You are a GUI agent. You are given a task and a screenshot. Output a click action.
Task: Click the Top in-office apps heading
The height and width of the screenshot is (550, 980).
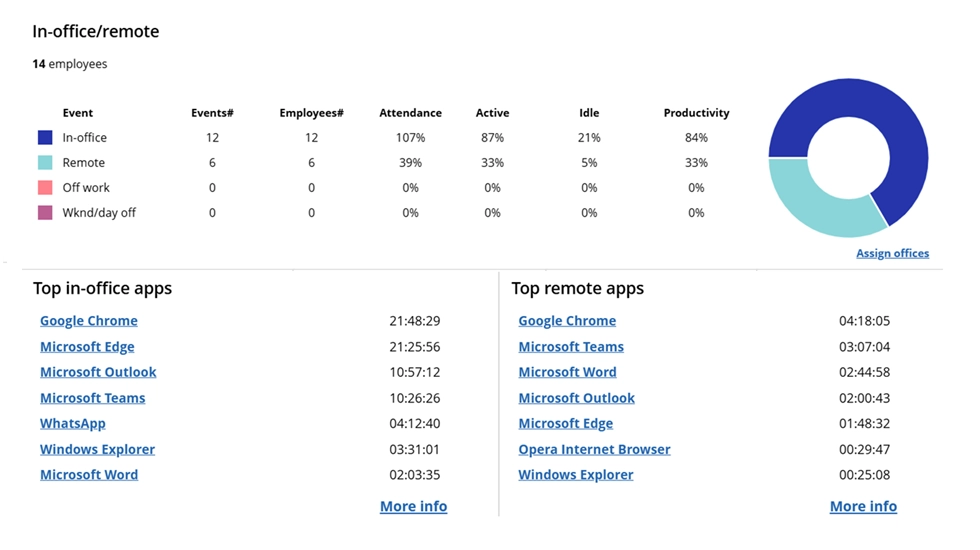coord(102,288)
